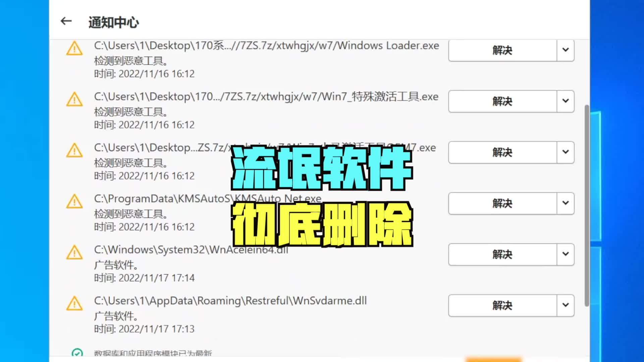Resolve the WnSvdarme.dll adware detection
Image resolution: width=644 pixels, height=362 pixels.
pyautogui.click(x=502, y=305)
